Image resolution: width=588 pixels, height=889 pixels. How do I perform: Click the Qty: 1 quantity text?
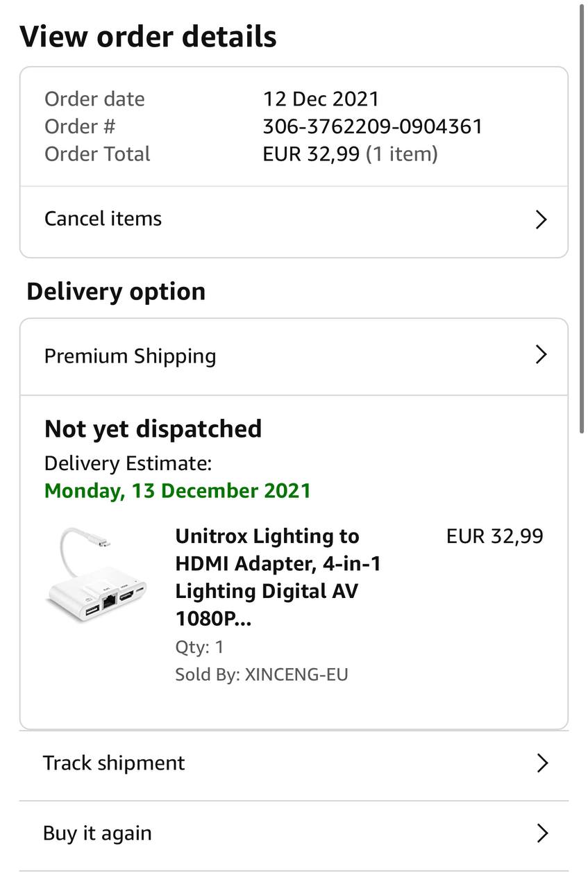[199, 647]
